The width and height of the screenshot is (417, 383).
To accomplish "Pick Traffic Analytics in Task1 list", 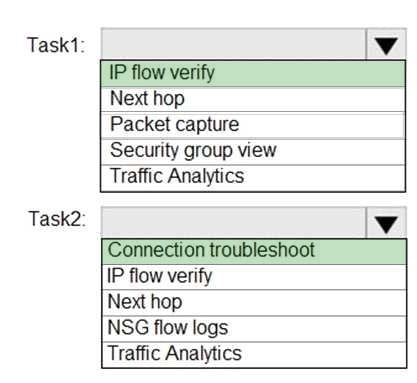I will click(253, 177).
